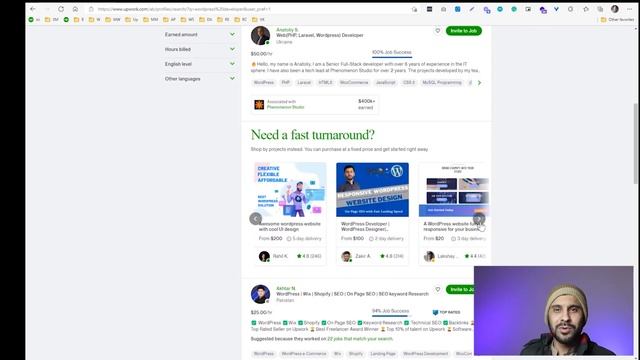The image size is (640, 360).
Task: Select Anatoliy's CSS3 skill tag
Action: tap(409, 83)
